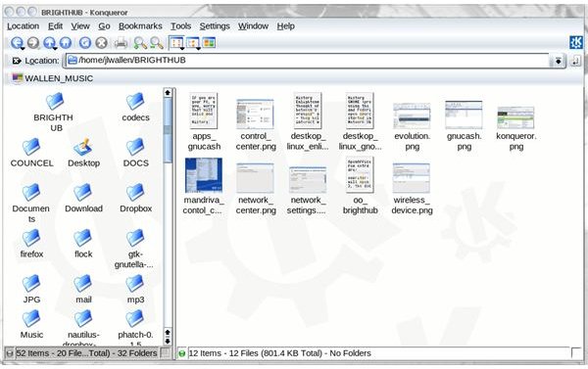Zoom in with the magnifier plus icon

140,43
